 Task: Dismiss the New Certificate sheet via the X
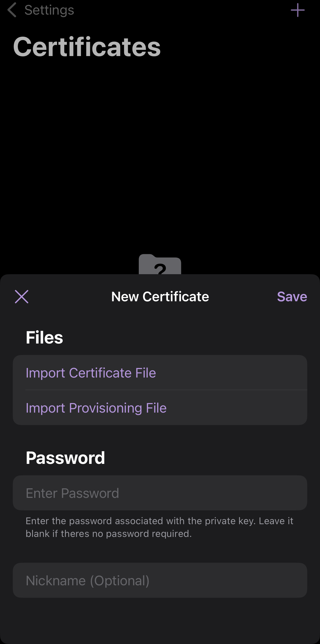click(22, 296)
